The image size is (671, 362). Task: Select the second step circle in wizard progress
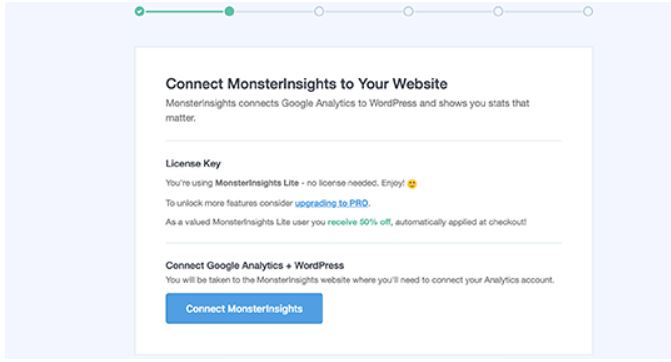pos(229,12)
